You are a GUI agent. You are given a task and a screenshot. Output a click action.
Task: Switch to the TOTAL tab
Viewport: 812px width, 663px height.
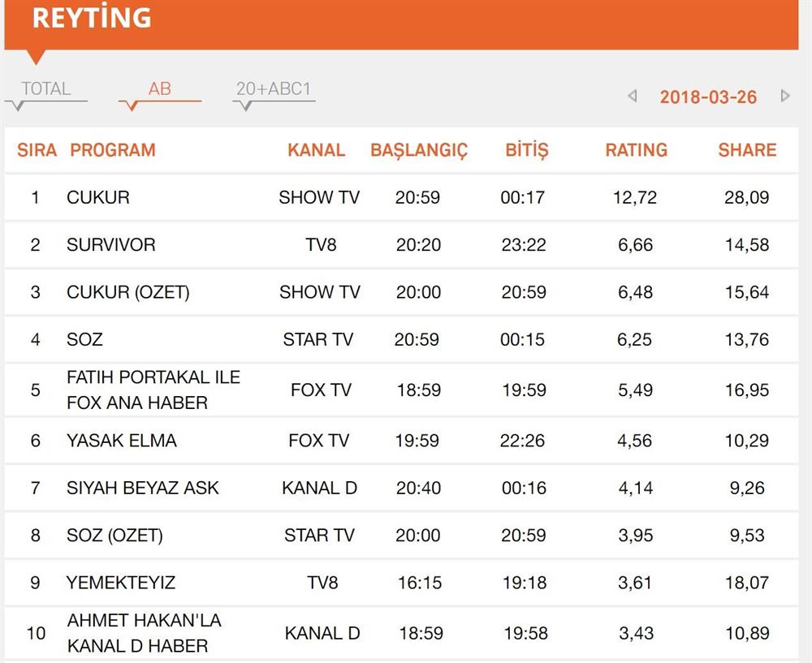point(46,89)
